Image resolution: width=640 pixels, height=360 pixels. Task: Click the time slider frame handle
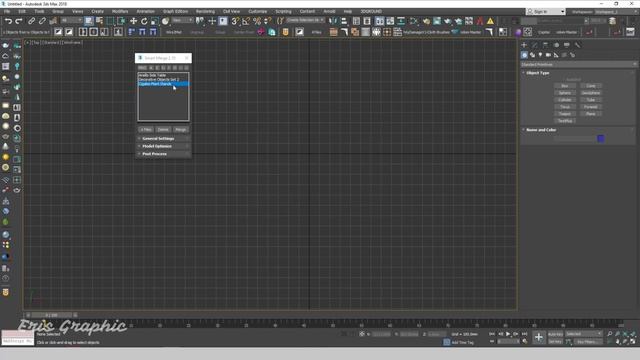tap(51, 315)
